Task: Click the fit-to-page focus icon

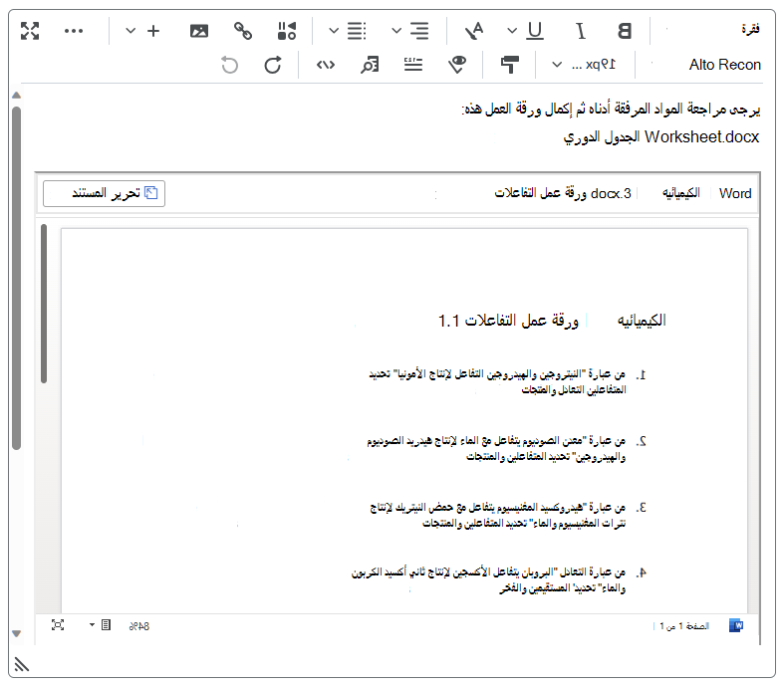Action: tap(58, 625)
